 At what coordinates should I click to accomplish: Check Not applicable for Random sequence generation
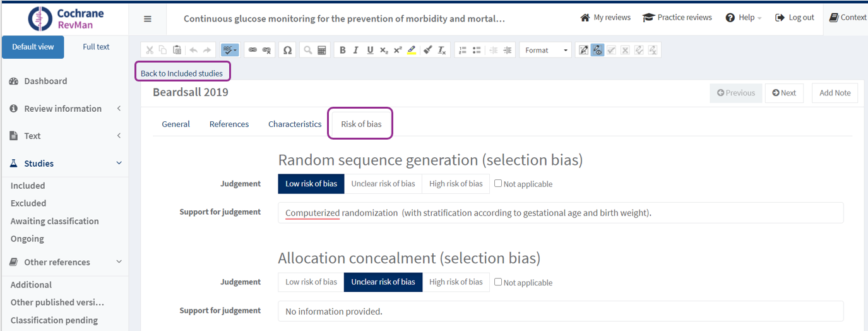pyautogui.click(x=498, y=184)
